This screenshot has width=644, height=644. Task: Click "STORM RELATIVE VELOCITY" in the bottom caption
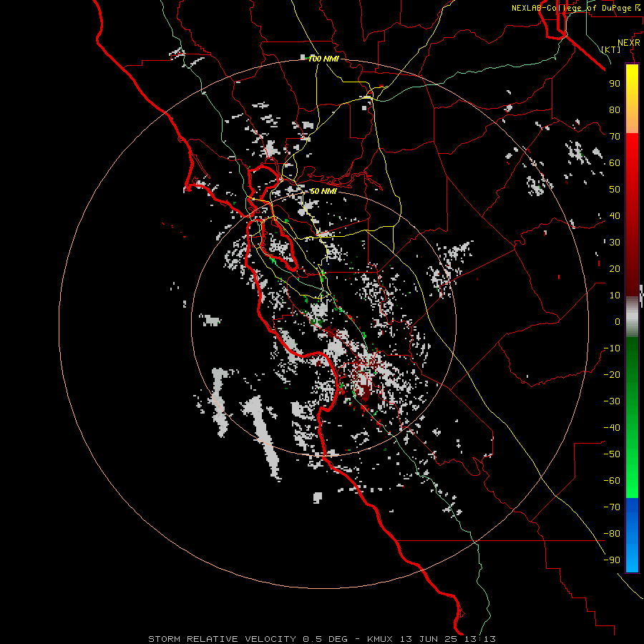coord(223,639)
